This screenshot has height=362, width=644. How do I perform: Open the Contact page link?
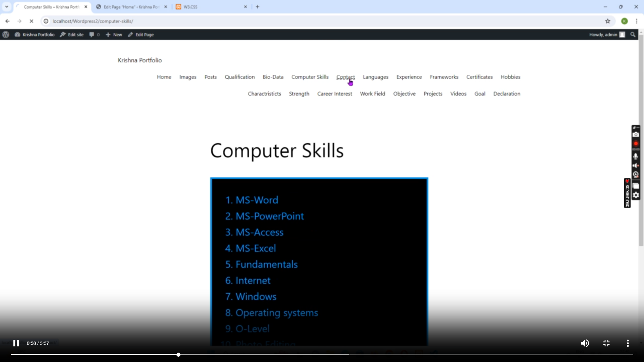point(345,77)
